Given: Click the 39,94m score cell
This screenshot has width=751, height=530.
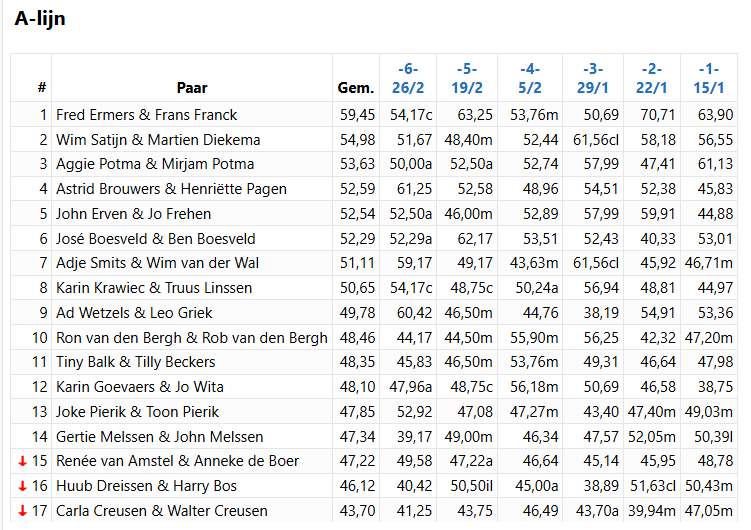Looking at the screenshot, I should [652, 511].
